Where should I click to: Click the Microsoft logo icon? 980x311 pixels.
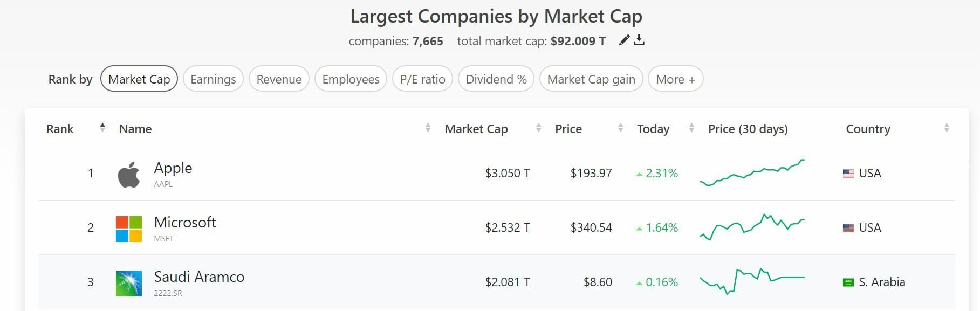129,229
